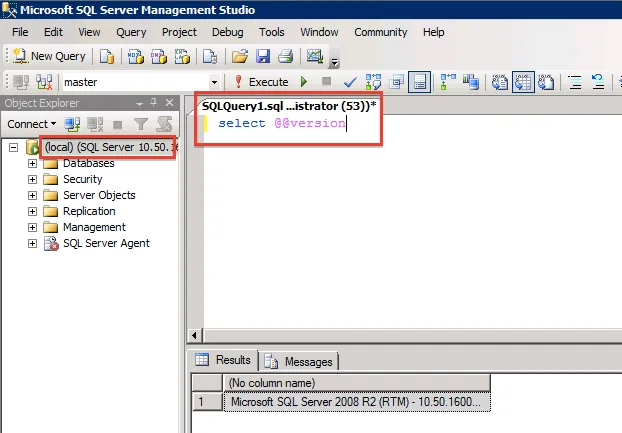Toggle Object Explorer auto-hide pin
This screenshot has width=622, height=433.
coord(154,103)
